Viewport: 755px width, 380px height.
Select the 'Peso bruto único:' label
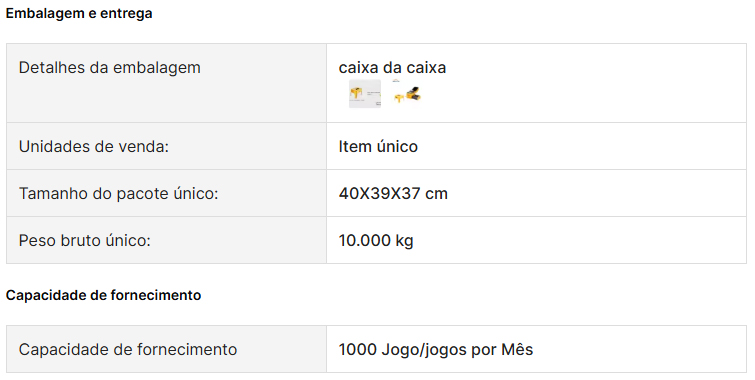click(85, 240)
